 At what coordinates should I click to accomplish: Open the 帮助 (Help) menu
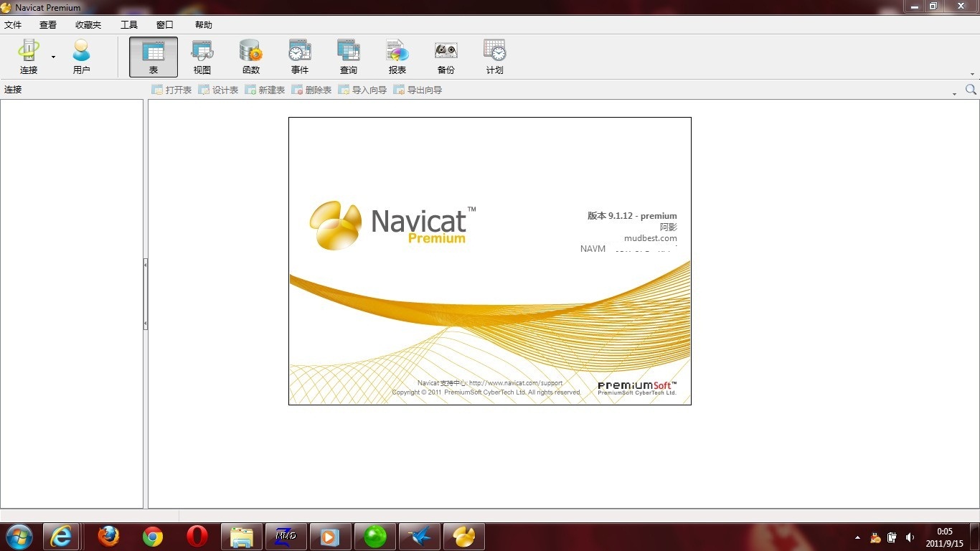204,25
